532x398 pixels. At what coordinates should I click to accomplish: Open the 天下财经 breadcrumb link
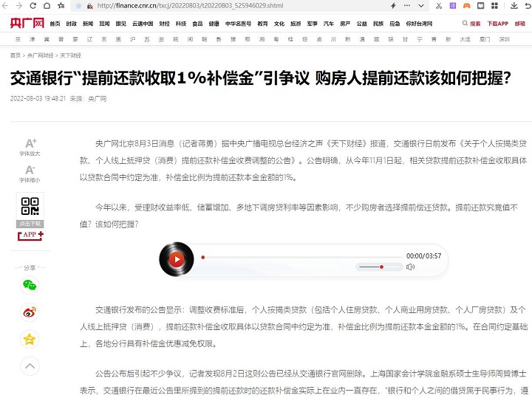tap(70, 55)
